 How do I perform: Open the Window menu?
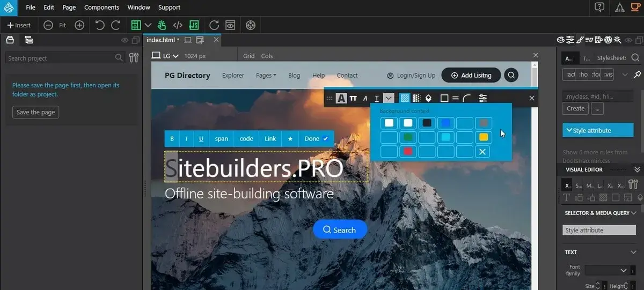tap(139, 8)
